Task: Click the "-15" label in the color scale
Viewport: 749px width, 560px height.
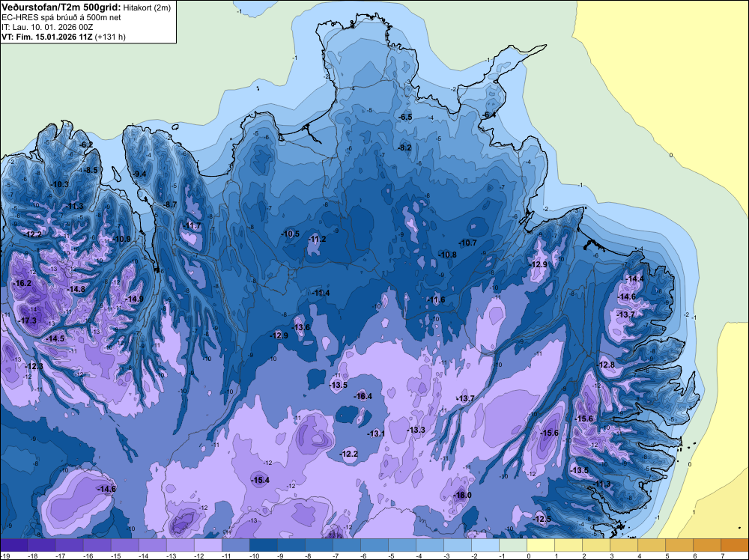Action: [116, 556]
